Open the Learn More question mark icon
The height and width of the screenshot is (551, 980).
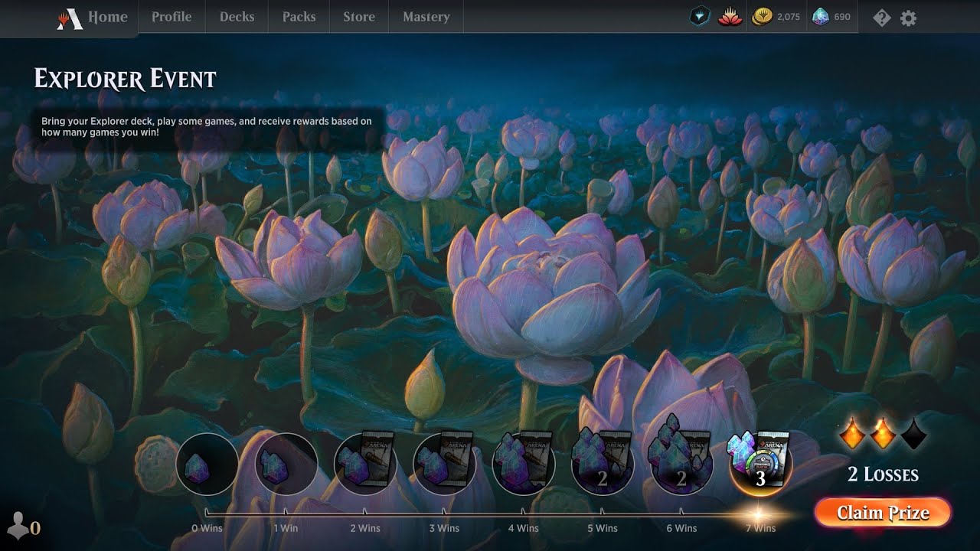[x=881, y=18]
